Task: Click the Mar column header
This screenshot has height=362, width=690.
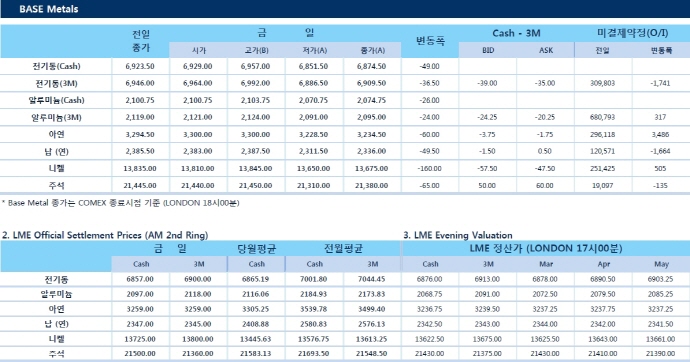Action: pyautogui.click(x=546, y=264)
